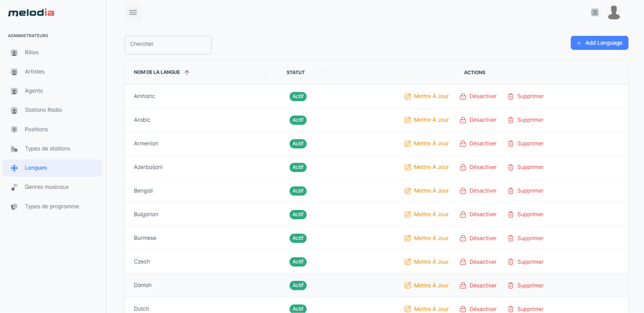Click Désactiver for Amharic
The height and width of the screenshot is (313, 644).
tap(483, 96)
